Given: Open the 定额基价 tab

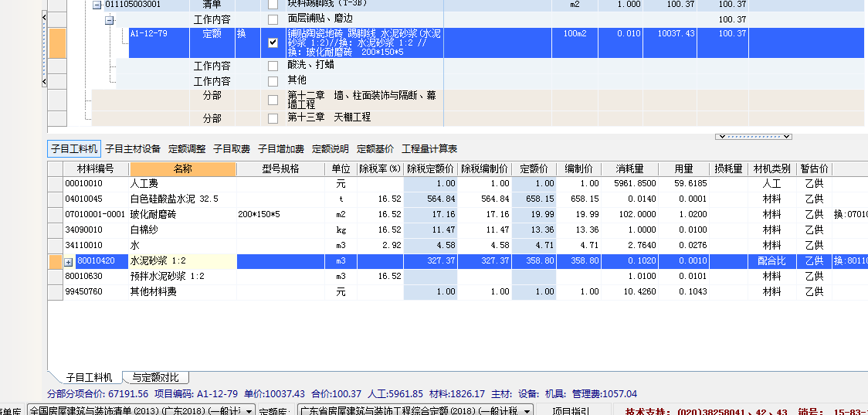Looking at the screenshot, I should pyautogui.click(x=375, y=149).
